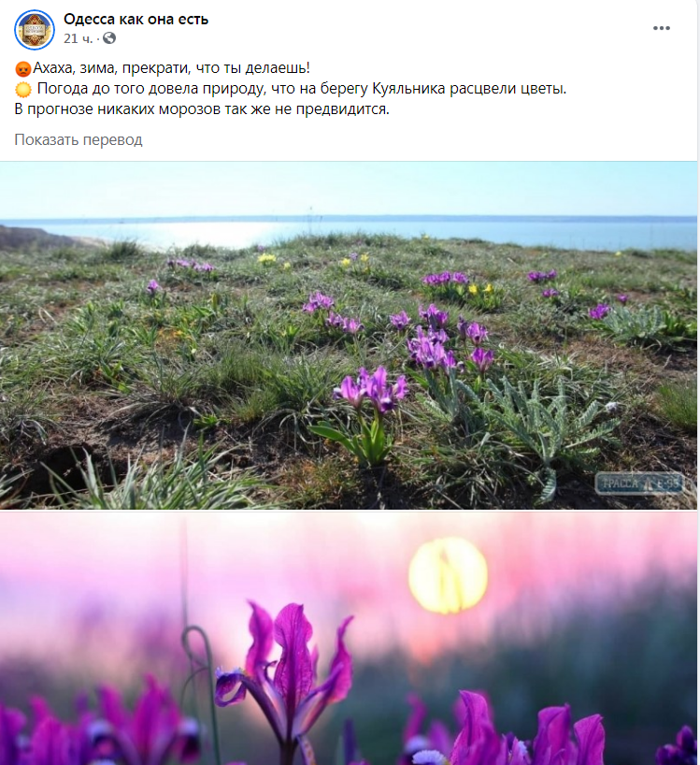
Task: Click the line about прогнозе никаких морозов
Action: click(x=202, y=108)
